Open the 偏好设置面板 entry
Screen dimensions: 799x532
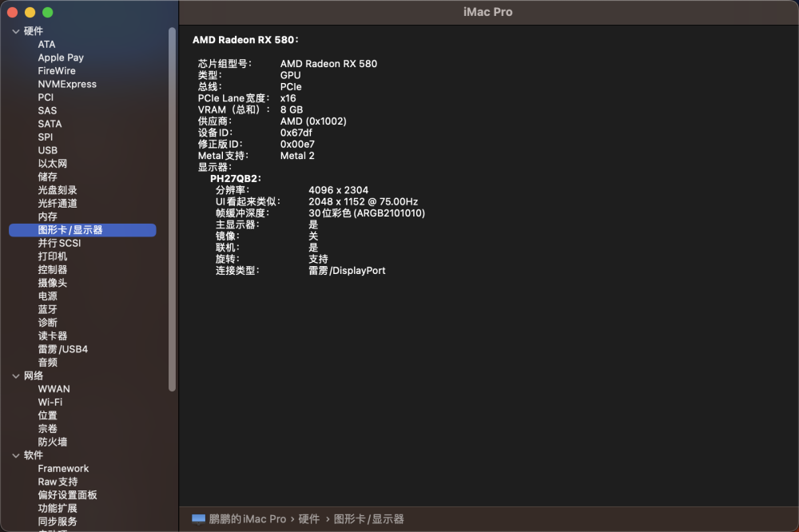[67, 495]
